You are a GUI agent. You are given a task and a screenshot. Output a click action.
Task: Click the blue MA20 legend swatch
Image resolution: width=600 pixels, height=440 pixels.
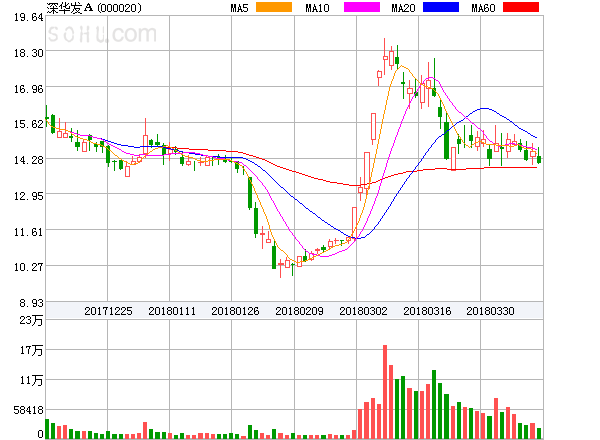pos(441,7)
